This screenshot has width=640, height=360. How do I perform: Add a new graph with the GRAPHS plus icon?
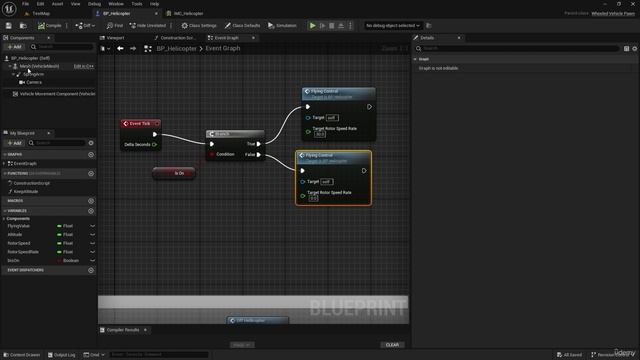coord(91,155)
